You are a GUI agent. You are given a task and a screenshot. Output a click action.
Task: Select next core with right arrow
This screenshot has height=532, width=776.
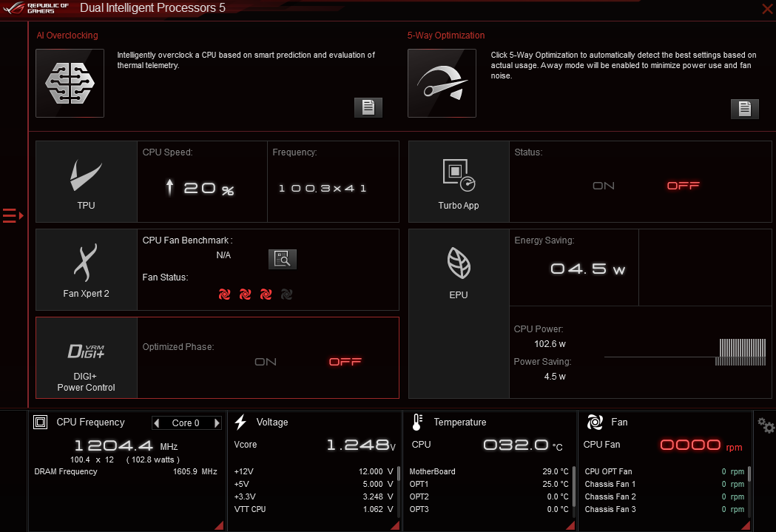pos(216,422)
